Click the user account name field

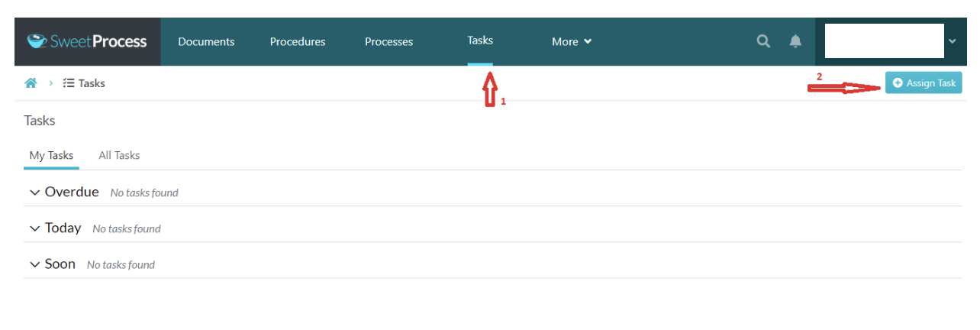click(885, 41)
